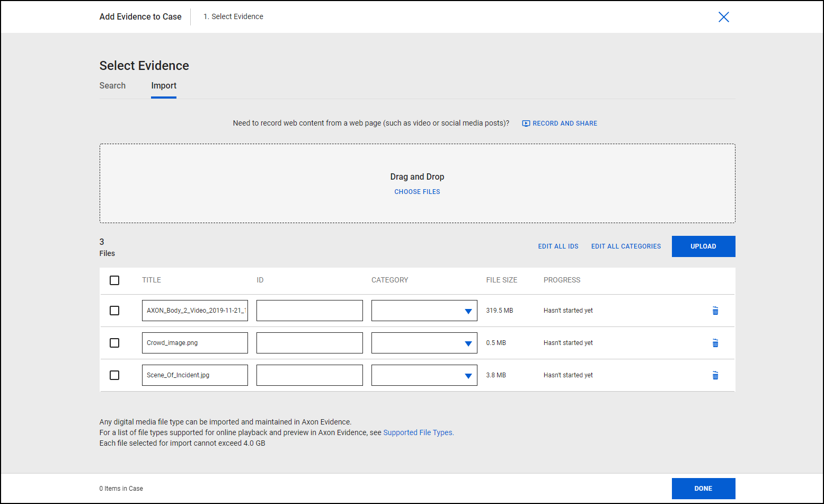Switch to the Search tab
The width and height of the screenshot is (824, 504).
pos(112,85)
